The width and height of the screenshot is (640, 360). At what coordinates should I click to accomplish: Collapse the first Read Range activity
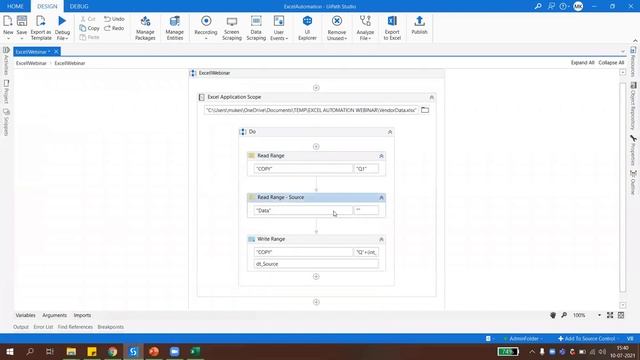click(x=381, y=156)
